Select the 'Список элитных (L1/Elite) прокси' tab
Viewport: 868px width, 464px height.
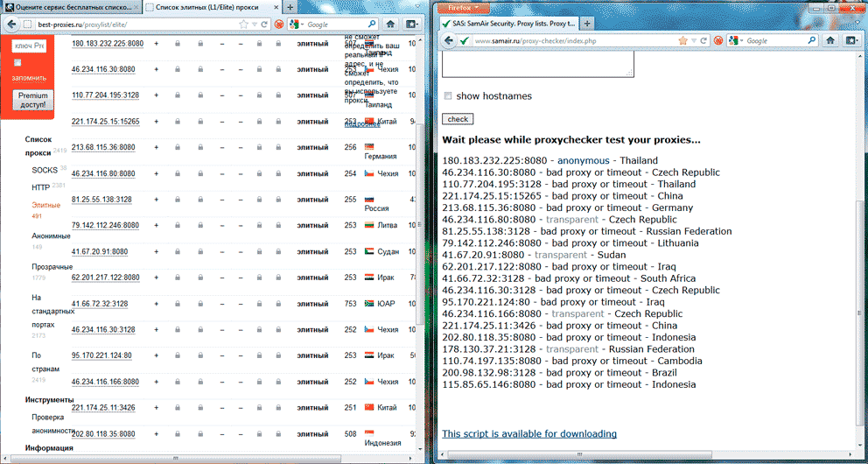coord(213,8)
